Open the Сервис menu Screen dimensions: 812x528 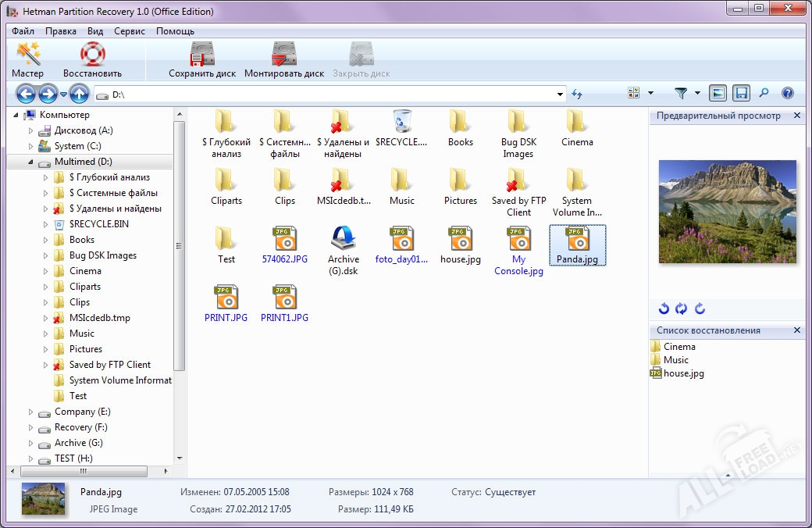tap(129, 31)
